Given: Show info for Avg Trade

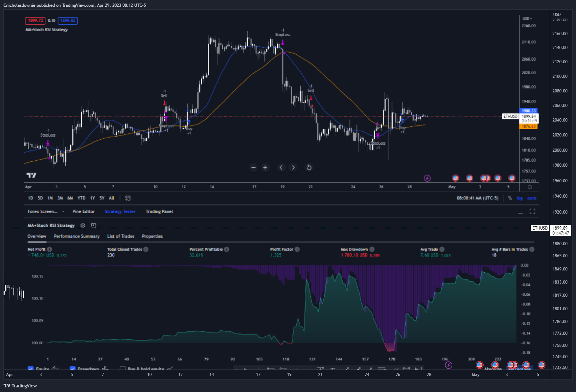Looking at the screenshot, I should tap(442, 249).
